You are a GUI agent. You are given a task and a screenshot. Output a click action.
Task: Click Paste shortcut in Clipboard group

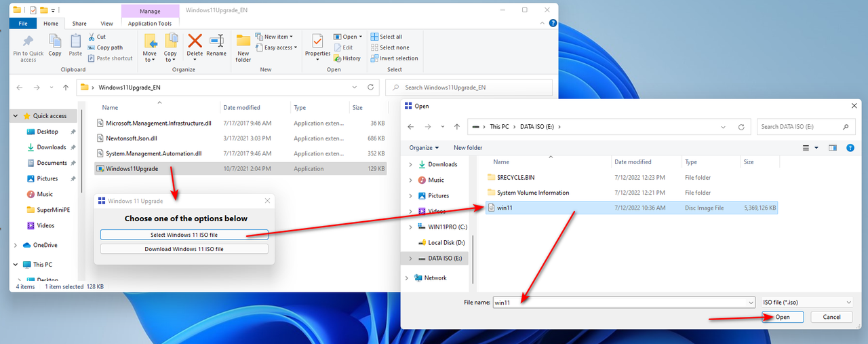tap(110, 58)
